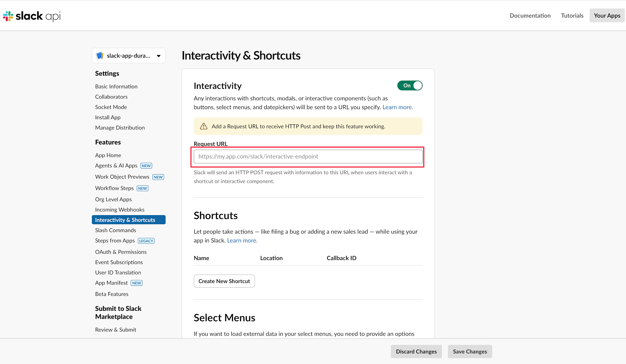Click NEW badge next to App Manifest
Viewport: 626px width, 364px height.
(136, 283)
